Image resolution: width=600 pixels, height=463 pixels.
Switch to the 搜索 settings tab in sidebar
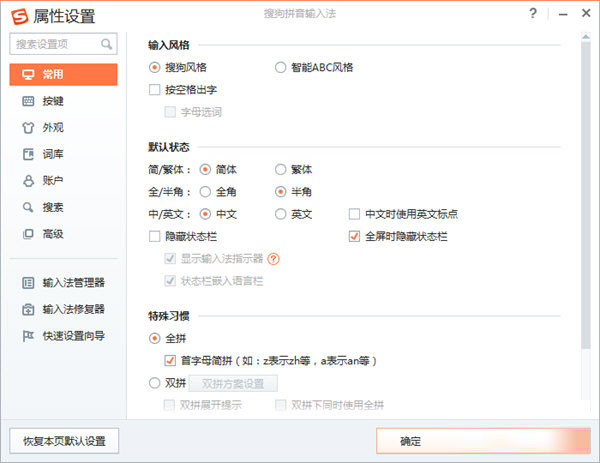point(52,207)
